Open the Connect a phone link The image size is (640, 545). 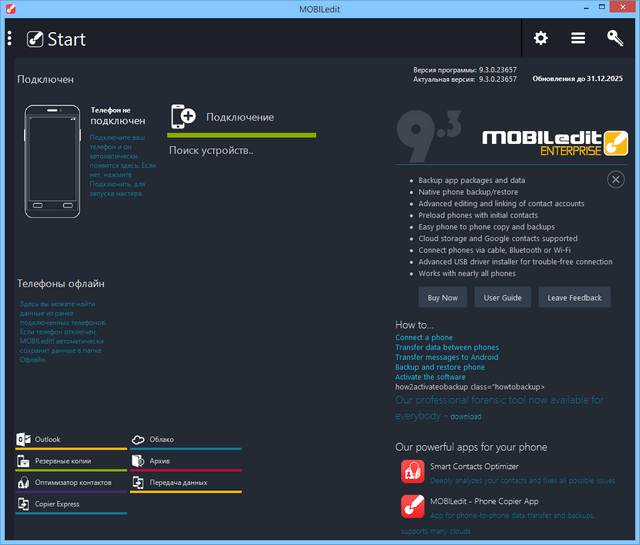(x=424, y=338)
